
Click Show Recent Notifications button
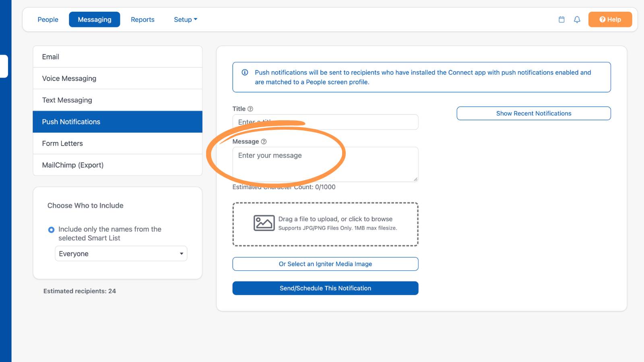(534, 113)
